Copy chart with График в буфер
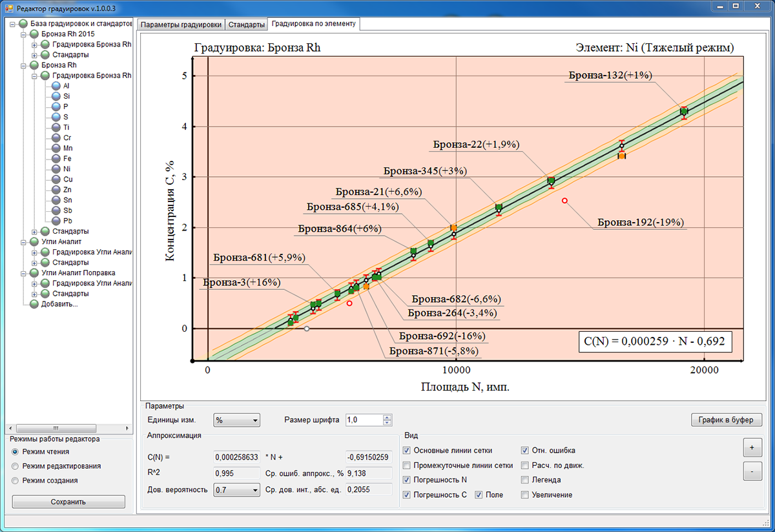The height and width of the screenshot is (532, 775). pos(726,420)
